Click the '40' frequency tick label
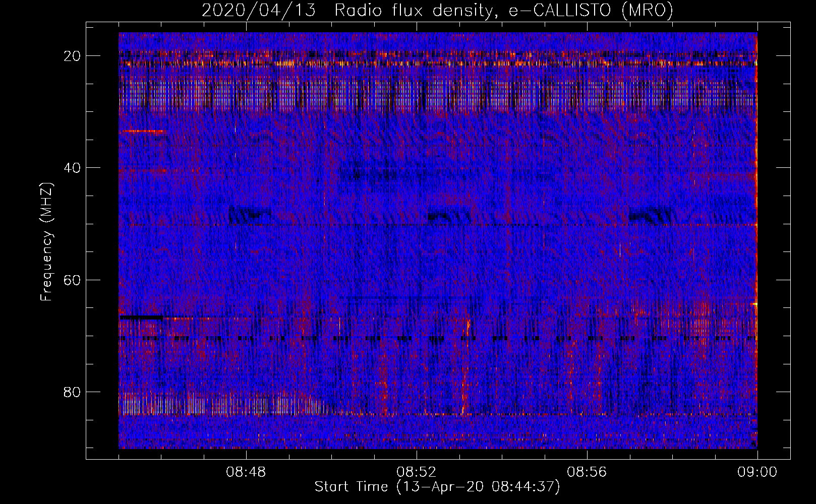 coord(73,168)
